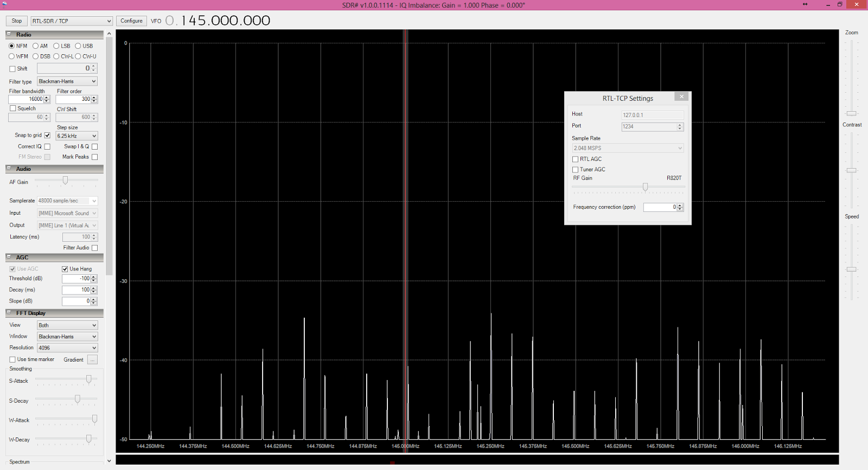
Task: Enable the Filter Audio checkbox
Action: 94,248
